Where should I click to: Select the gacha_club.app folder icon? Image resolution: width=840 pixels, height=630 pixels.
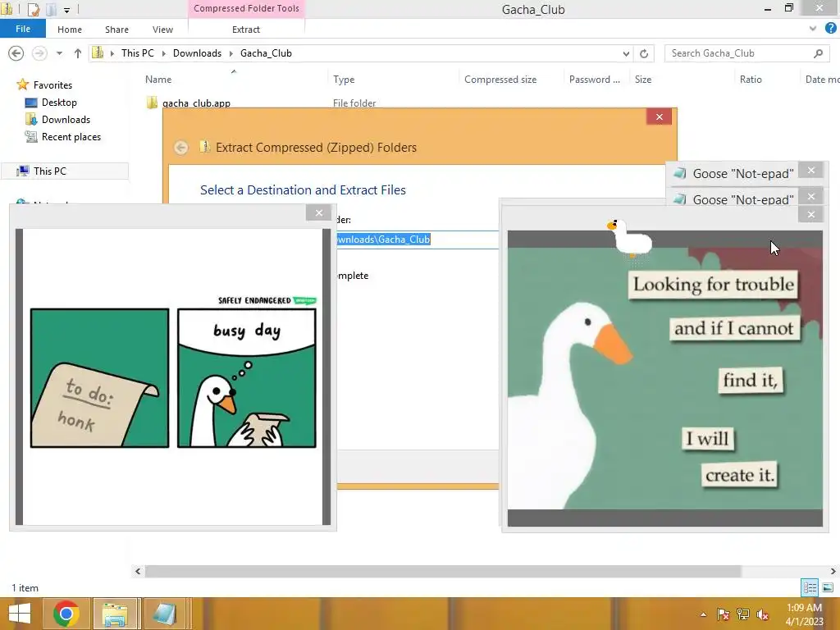point(152,102)
